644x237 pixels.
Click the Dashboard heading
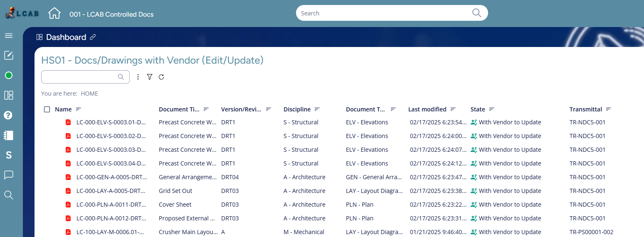pos(66,37)
